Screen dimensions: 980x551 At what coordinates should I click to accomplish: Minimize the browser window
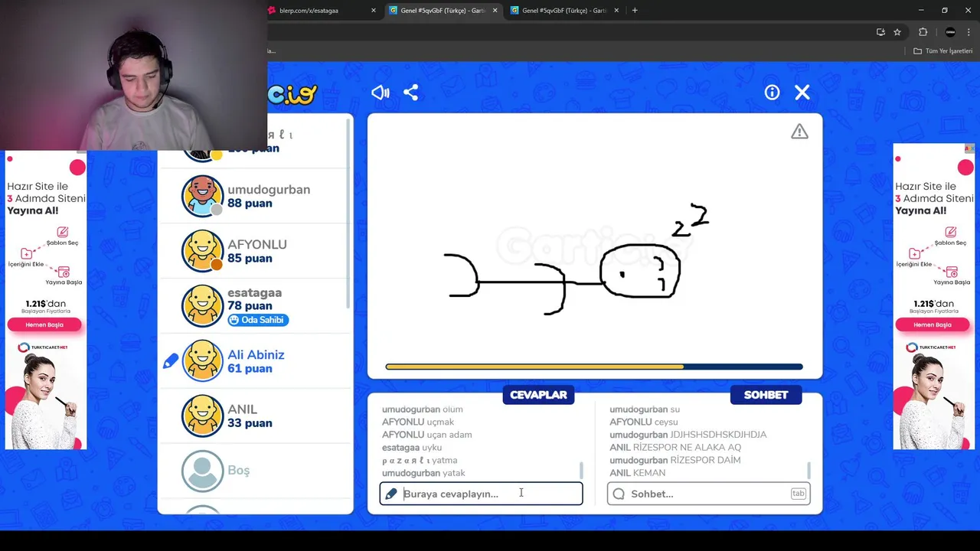pyautogui.click(x=921, y=11)
